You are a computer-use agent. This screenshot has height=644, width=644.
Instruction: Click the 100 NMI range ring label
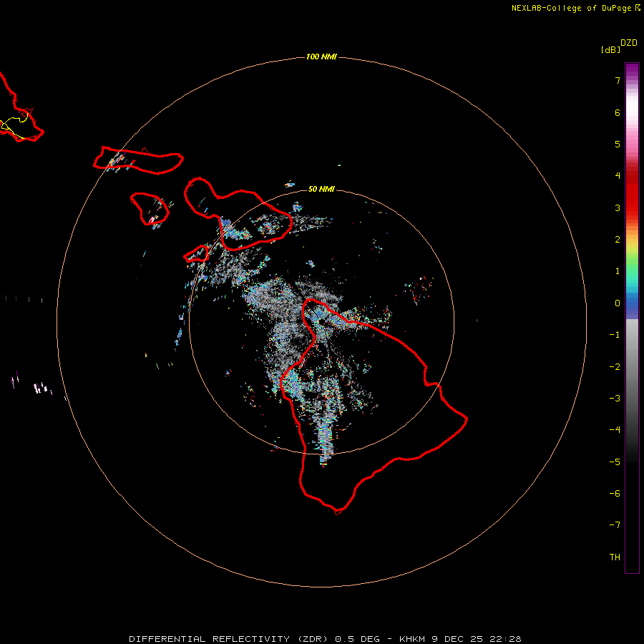pos(321,57)
